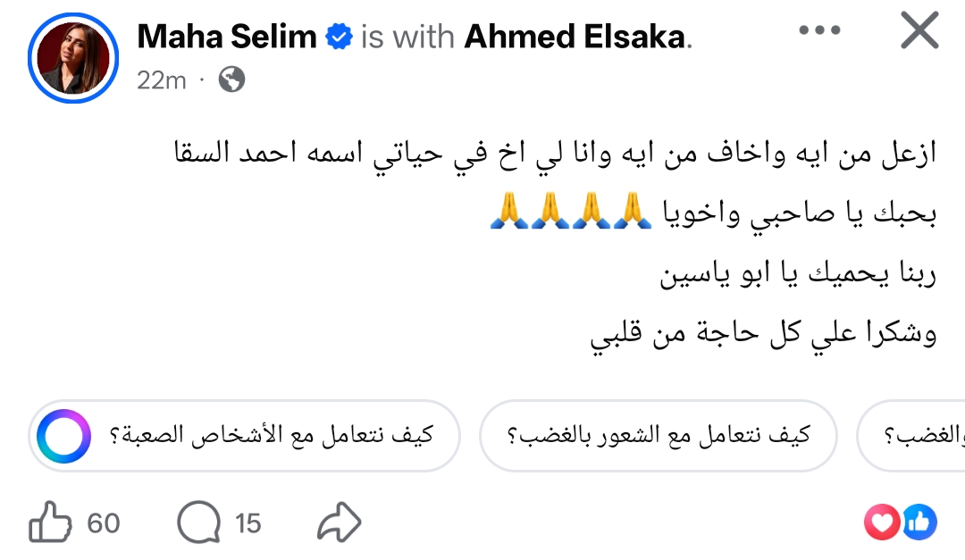Click the Meta AI circle icon
The image size is (965, 560).
[63, 437]
